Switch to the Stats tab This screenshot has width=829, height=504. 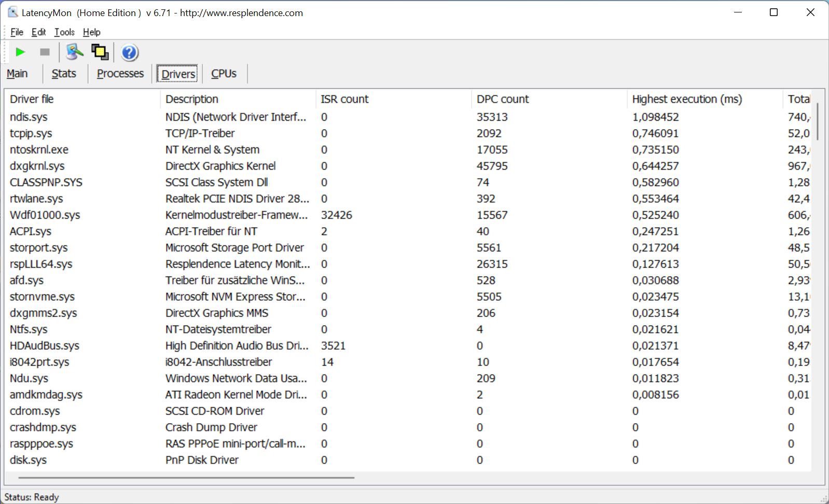click(64, 74)
